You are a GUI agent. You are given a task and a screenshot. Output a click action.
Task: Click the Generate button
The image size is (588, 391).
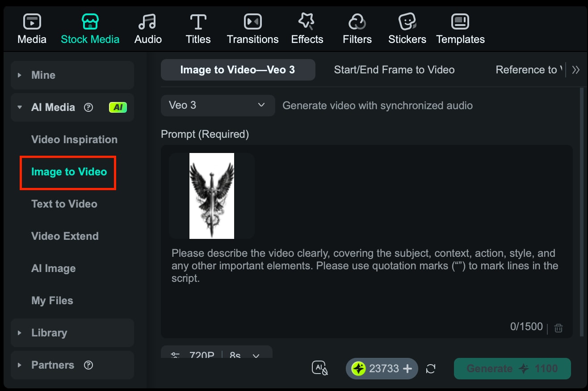coord(512,368)
